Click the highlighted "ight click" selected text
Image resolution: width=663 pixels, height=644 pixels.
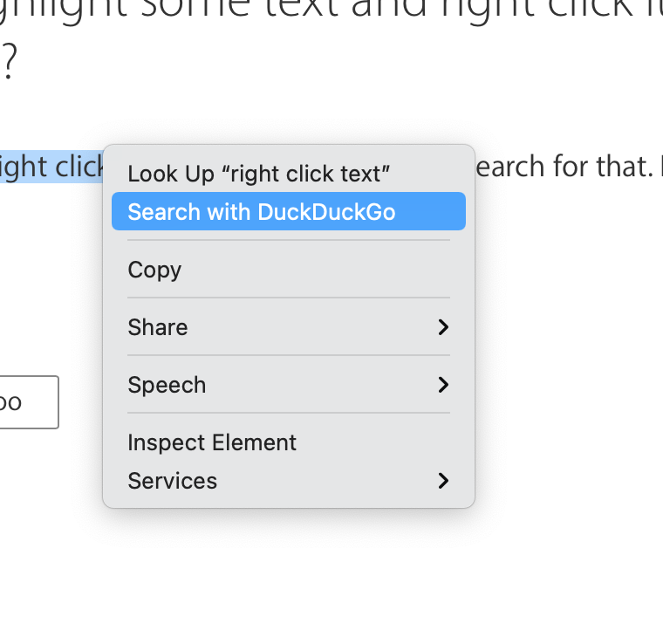[51, 166]
